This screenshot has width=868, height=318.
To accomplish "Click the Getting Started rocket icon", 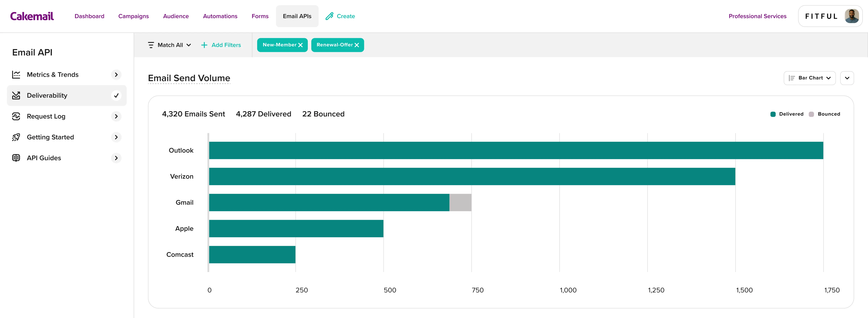I will [16, 137].
